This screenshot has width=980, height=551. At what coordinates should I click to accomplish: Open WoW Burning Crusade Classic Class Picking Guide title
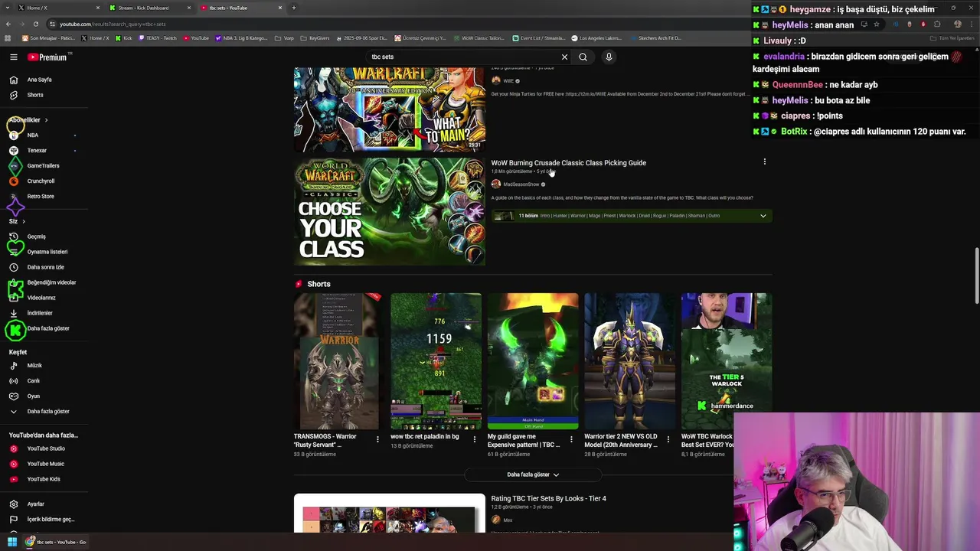click(x=568, y=163)
